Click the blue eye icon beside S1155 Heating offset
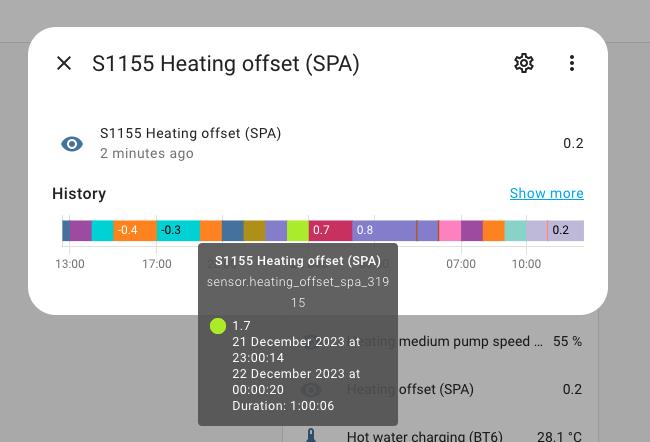The image size is (650, 442). pos(72,144)
